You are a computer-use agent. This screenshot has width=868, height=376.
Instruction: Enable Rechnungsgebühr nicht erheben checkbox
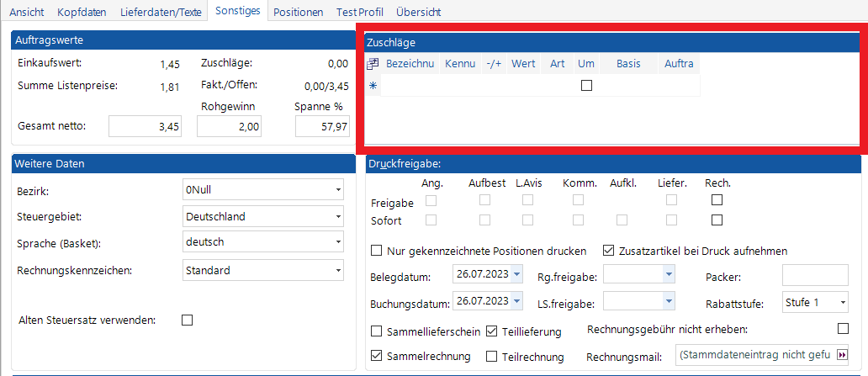point(844,328)
